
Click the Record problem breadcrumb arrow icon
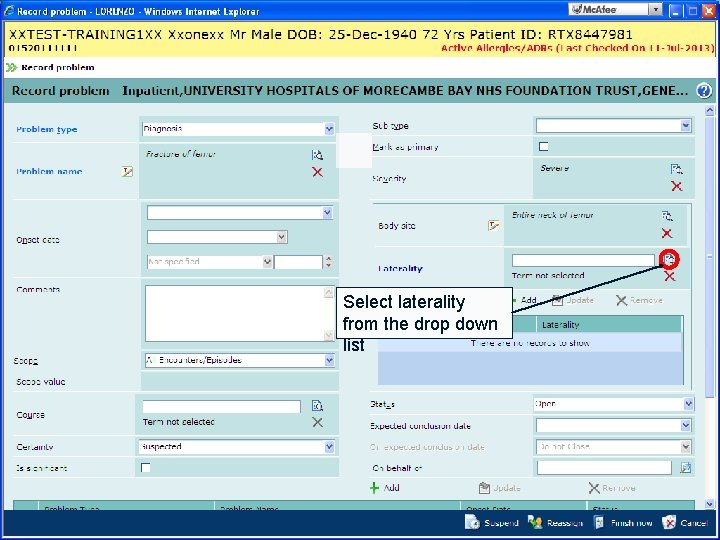point(11,68)
